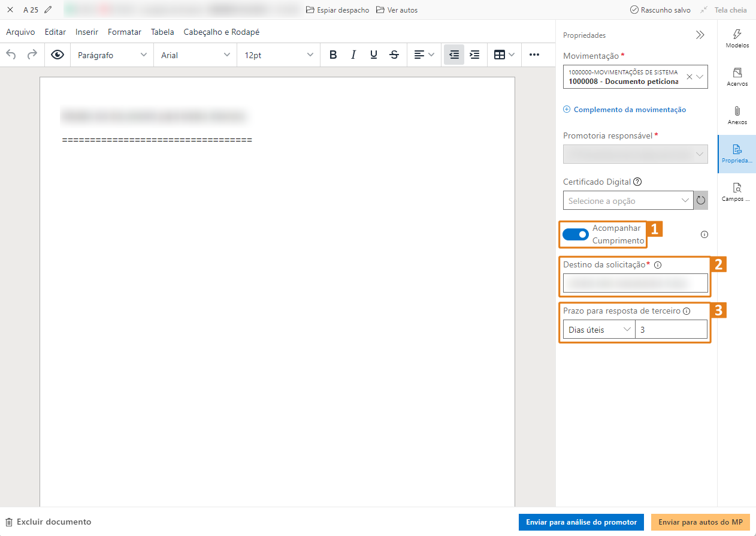Open the Acervos side panel
Image resolution: width=756 pixels, height=536 pixels.
(x=737, y=77)
